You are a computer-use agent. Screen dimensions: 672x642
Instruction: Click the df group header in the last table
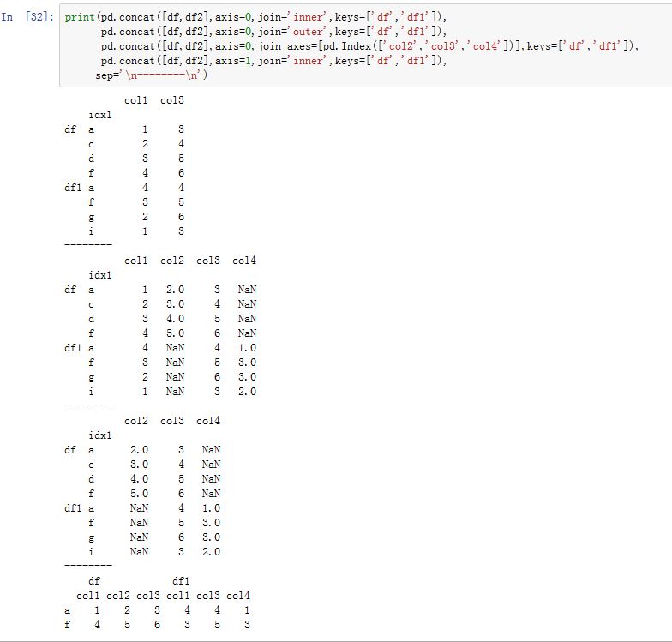pos(93,580)
